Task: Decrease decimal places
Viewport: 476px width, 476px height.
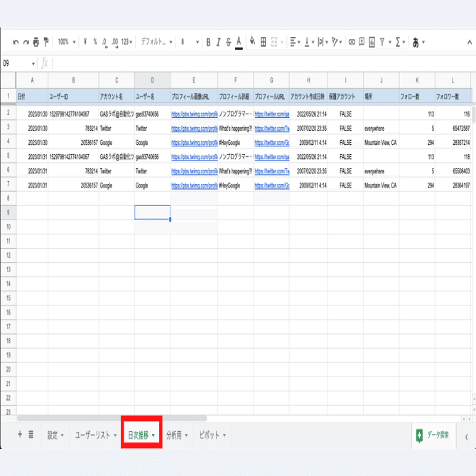Action: pos(104,42)
